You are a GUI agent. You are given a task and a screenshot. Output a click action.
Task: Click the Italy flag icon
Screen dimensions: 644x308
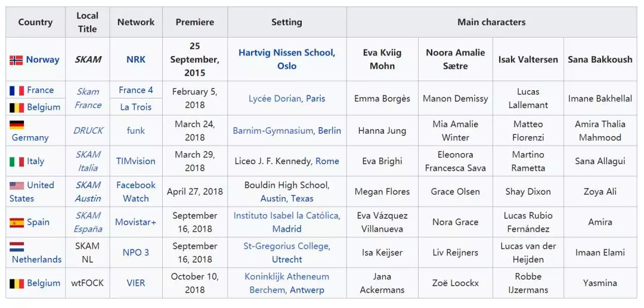17,161
